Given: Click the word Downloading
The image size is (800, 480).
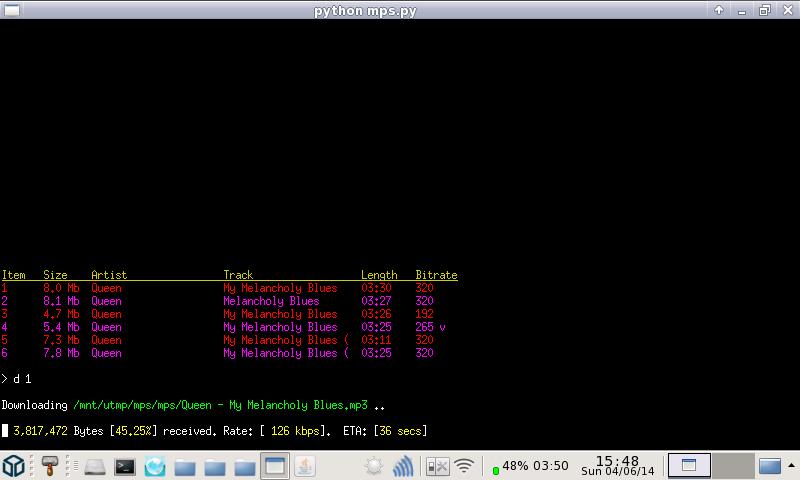Looking at the screenshot, I should (x=34, y=406).
